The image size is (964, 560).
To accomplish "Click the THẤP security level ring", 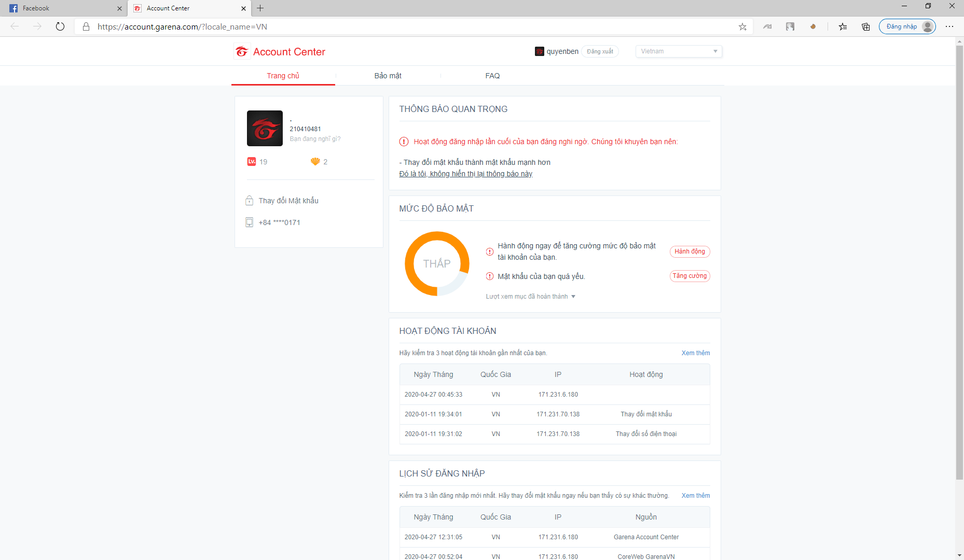I will 437,263.
